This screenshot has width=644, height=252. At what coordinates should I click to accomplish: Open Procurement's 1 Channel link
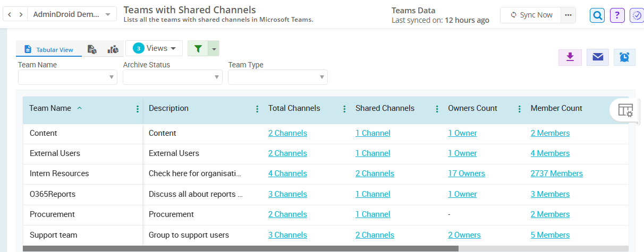click(373, 214)
